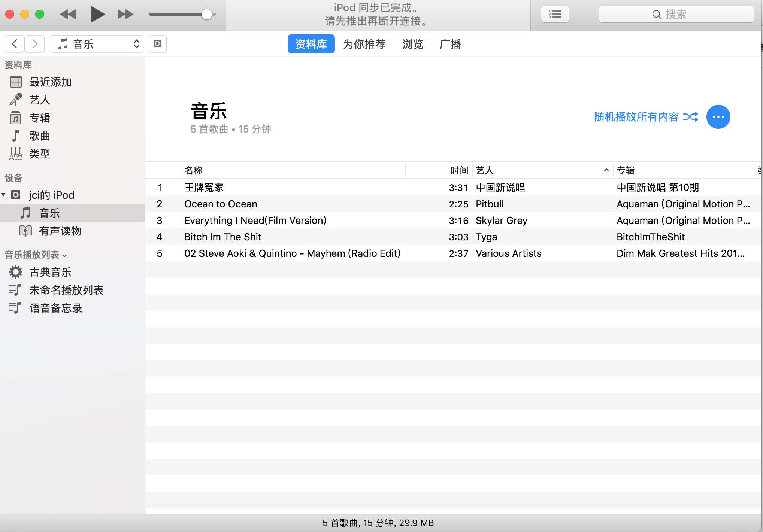Select 最近添加 in the sidebar
763x532 pixels.
pyautogui.click(x=50, y=82)
